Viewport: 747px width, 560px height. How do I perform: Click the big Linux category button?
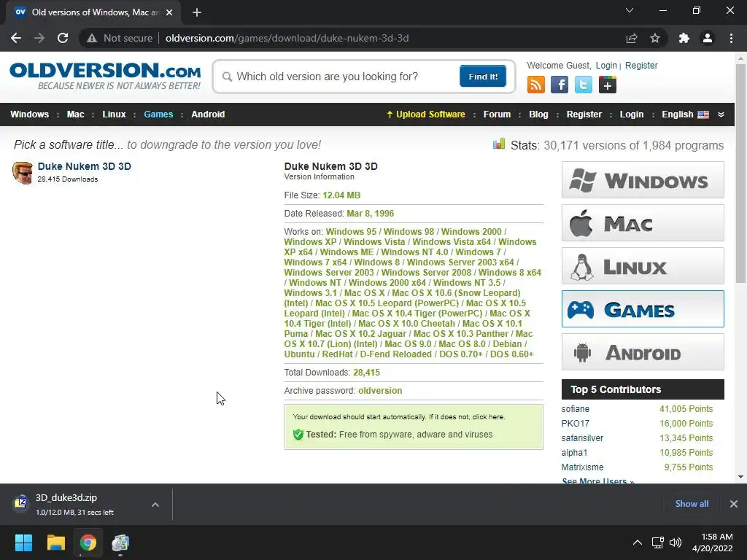point(643,265)
